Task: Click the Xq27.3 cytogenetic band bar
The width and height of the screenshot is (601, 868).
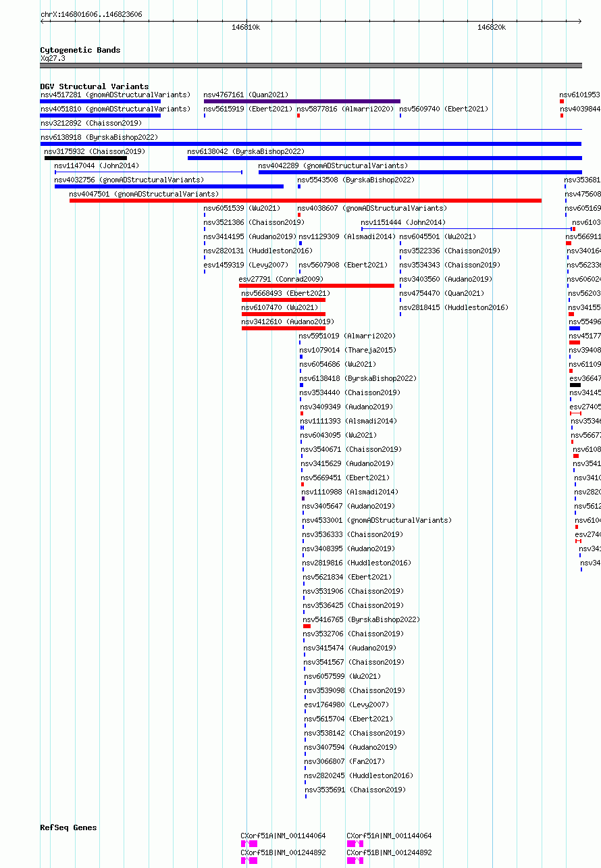Action: tap(311, 66)
